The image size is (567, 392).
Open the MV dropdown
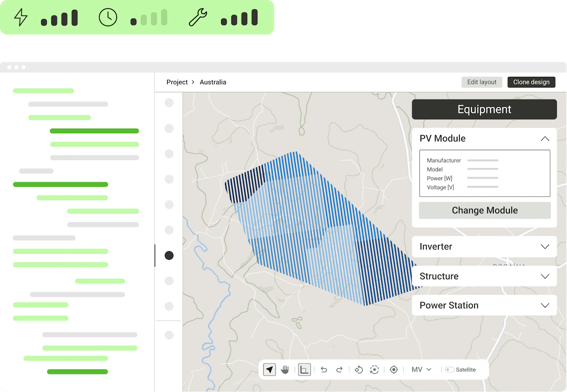(421, 370)
